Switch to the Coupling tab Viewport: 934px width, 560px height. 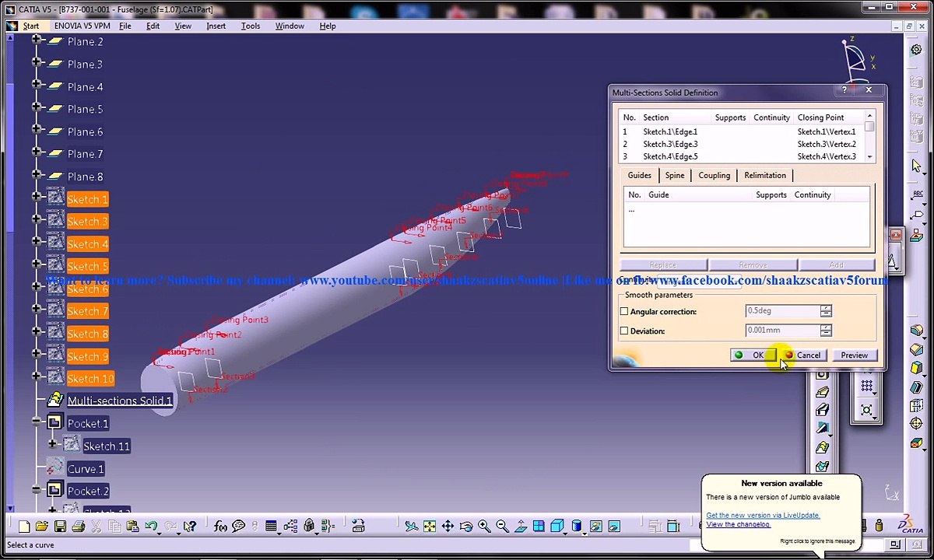click(714, 175)
